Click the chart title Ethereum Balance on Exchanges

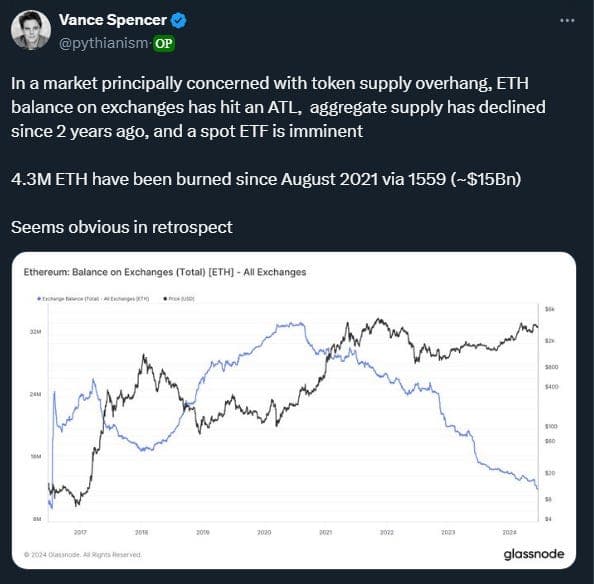[165, 272]
